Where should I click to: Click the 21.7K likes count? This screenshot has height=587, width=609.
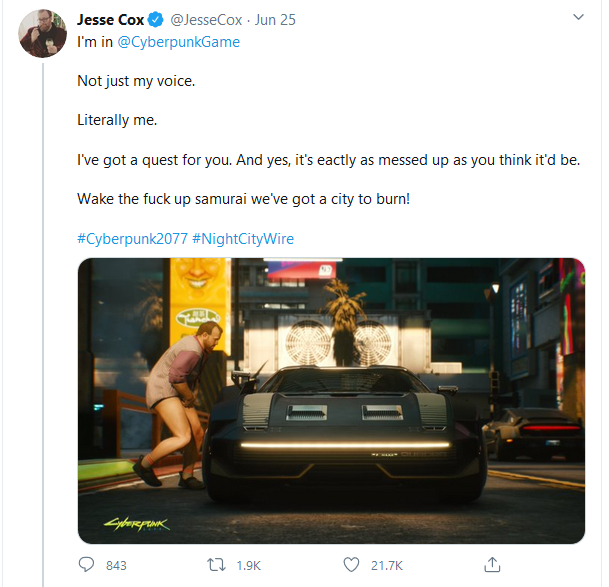click(387, 565)
